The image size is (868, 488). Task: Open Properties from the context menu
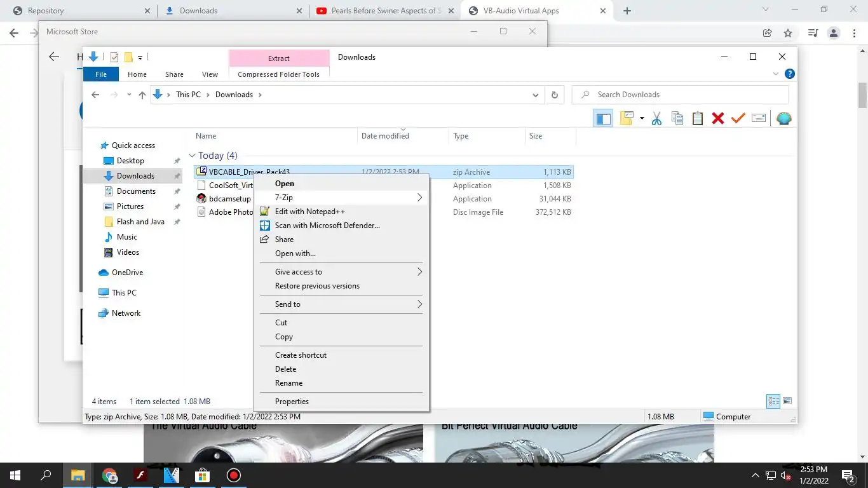(341, 402)
